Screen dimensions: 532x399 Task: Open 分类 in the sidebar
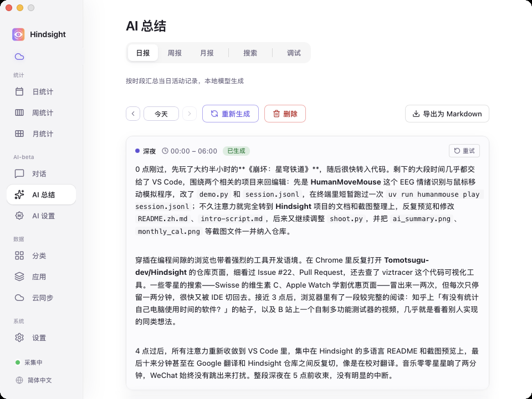(x=42, y=255)
